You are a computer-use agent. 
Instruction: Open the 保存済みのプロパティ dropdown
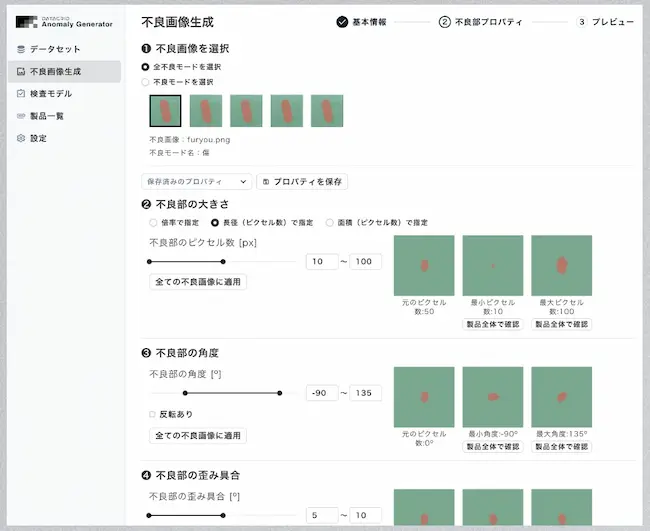click(x=196, y=182)
